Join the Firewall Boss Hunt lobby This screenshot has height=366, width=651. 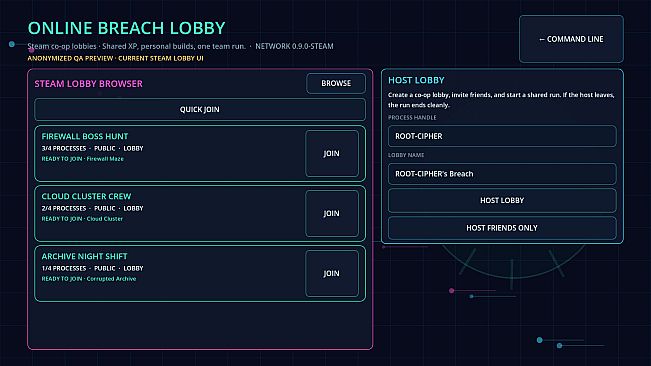tap(332, 154)
